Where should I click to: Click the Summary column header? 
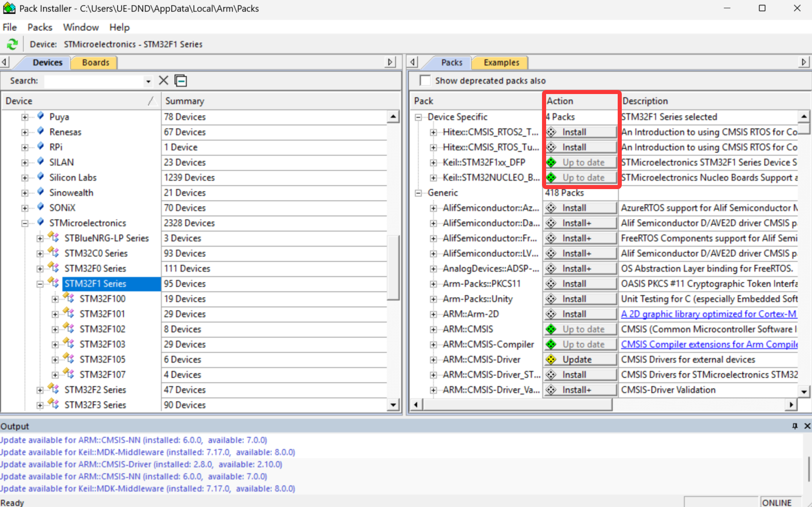281,101
